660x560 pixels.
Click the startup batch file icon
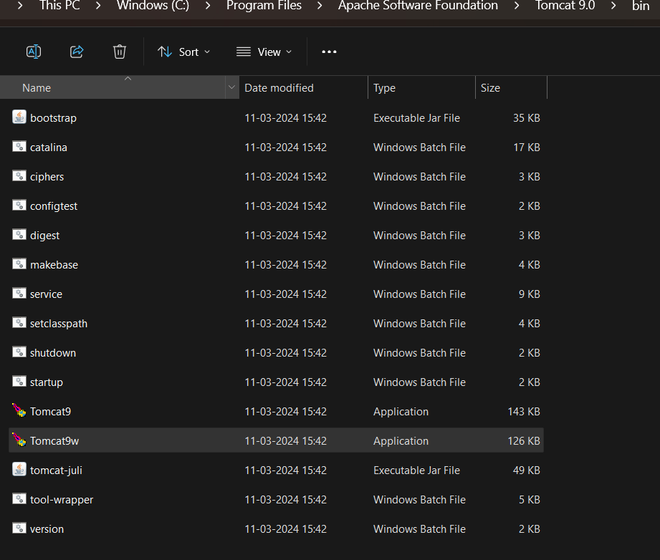(19, 381)
